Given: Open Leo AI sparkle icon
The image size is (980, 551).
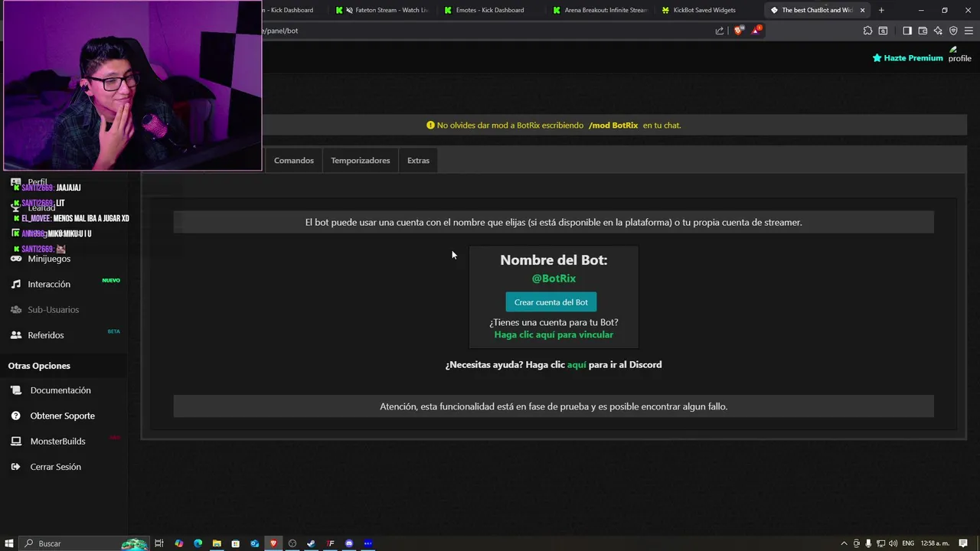Looking at the screenshot, I should click(938, 31).
